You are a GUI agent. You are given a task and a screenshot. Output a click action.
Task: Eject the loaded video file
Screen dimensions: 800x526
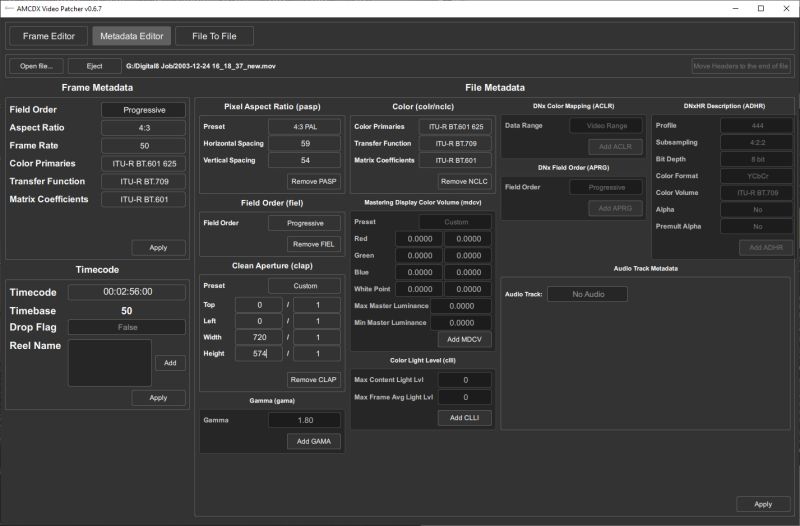94,66
